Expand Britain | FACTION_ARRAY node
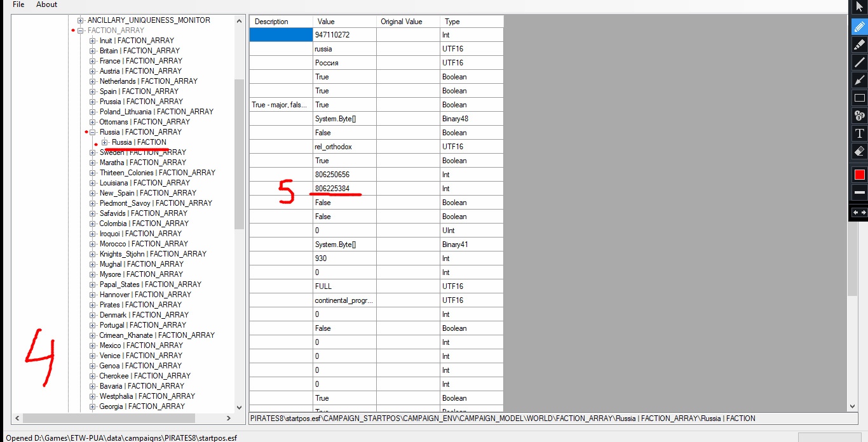 click(x=93, y=51)
